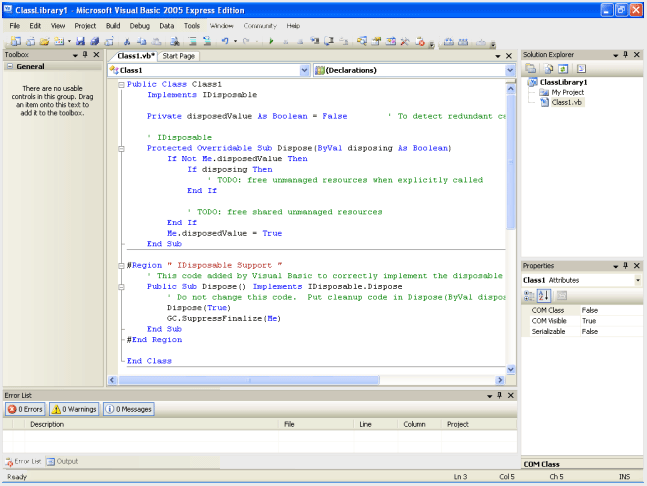Open the Debug menu
The width and height of the screenshot is (647, 486).
(x=140, y=25)
